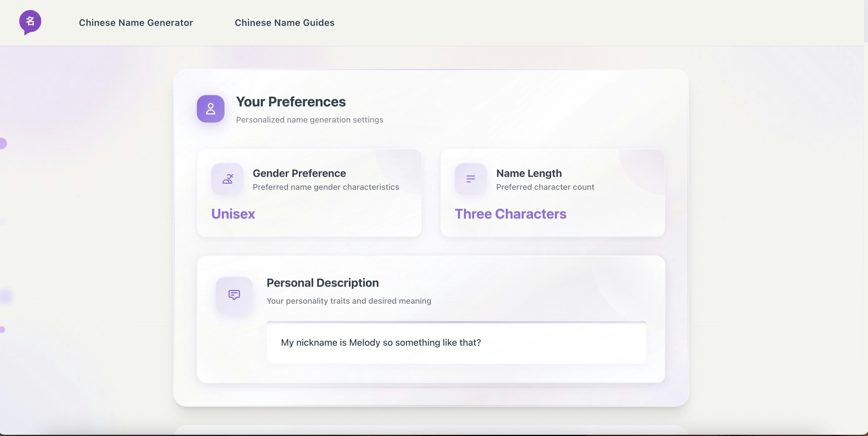The image size is (868, 436).
Task: Select the Unisex gender value
Action: coord(233,214)
